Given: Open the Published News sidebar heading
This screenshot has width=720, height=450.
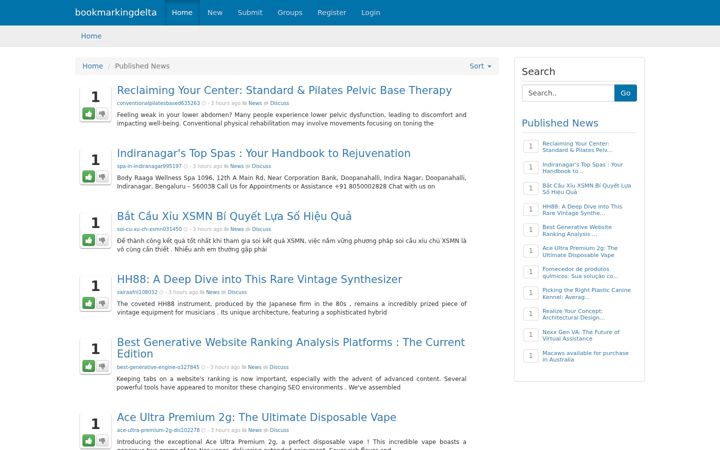Looking at the screenshot, I should pos(560,123).
